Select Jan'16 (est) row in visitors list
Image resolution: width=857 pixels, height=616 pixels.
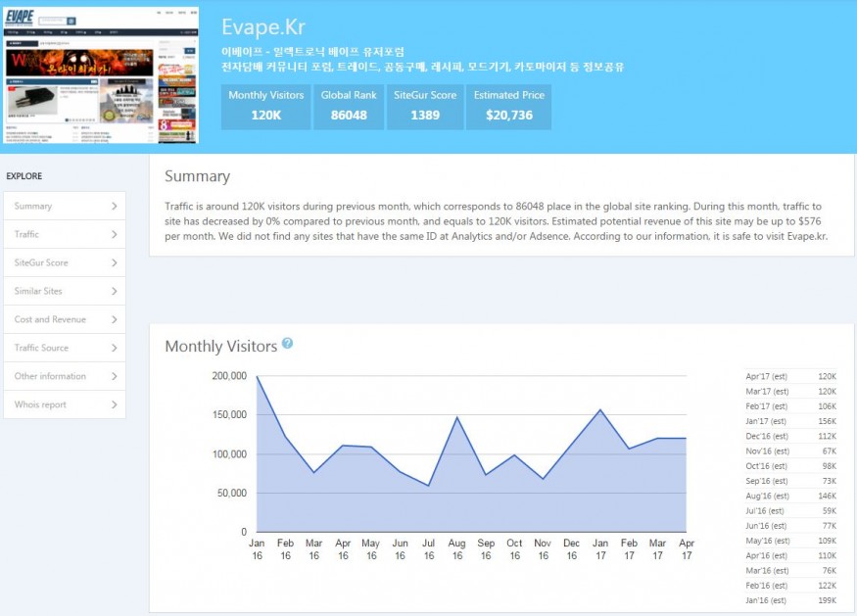pyautogui.click(x=790, y=598)
